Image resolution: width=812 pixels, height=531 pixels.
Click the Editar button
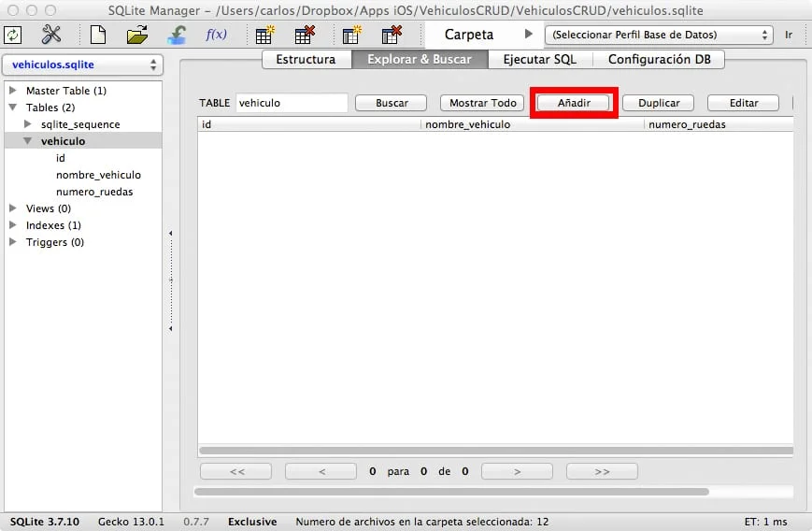[x=743, y=103]
